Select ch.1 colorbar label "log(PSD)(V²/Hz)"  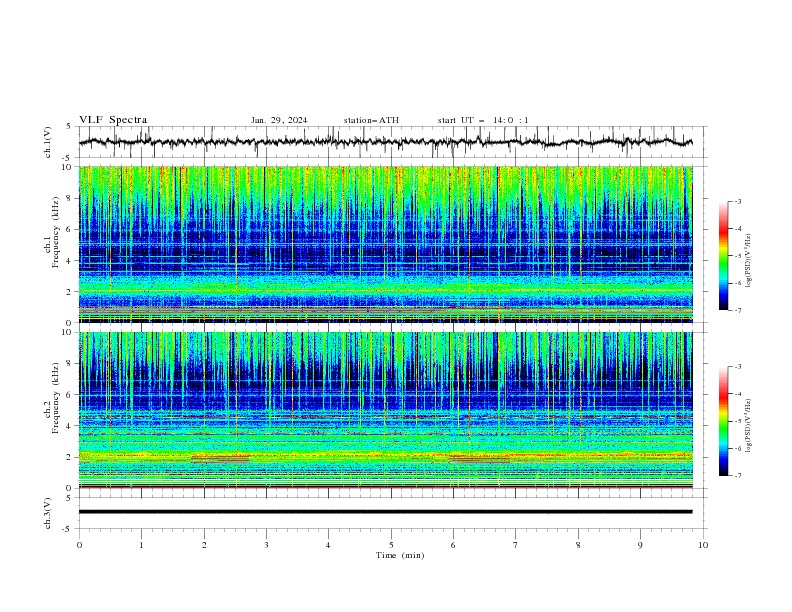(x=750, y=260)
